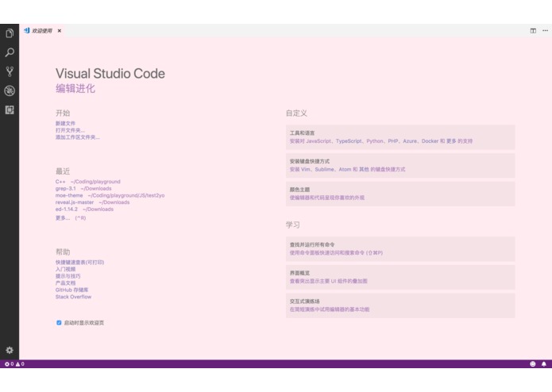
Task: Click the Visual Studio Code heading
Action: point(110,74)
